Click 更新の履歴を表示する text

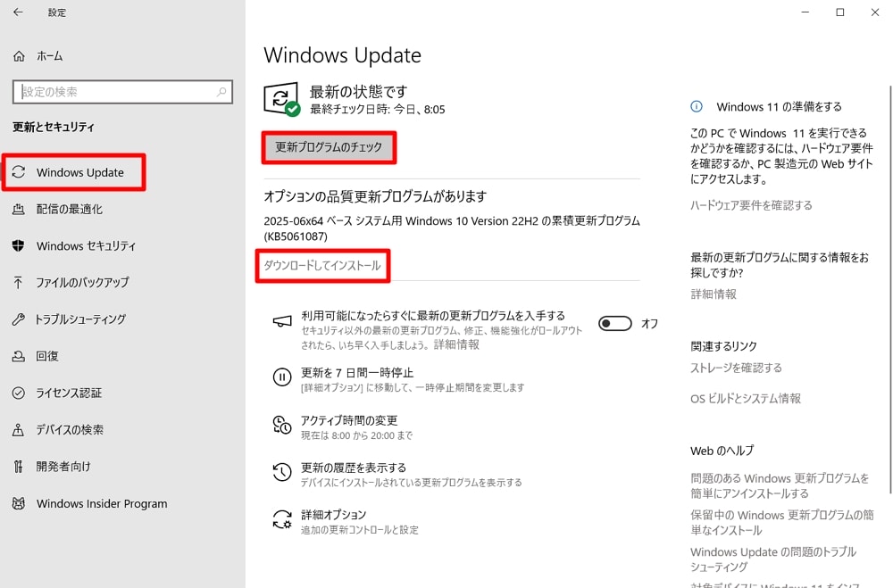pyautogui.click(x=354, y=468)
